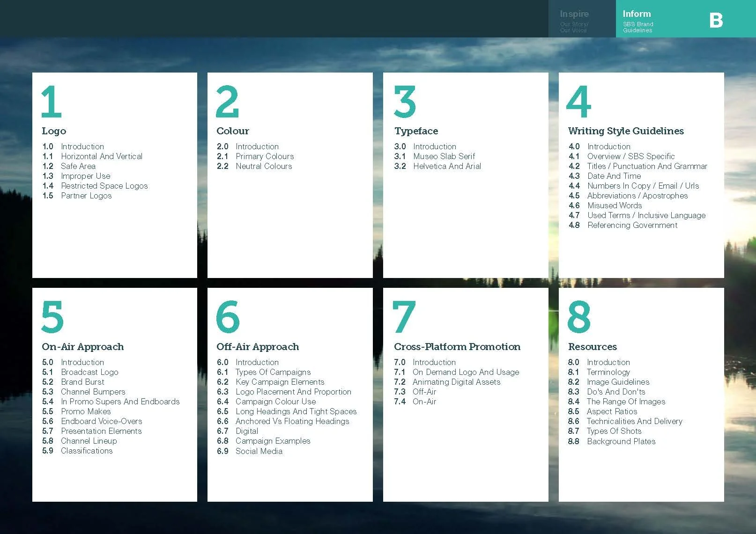This screenshot has height=534, width=756.
Task: Go to 6.2 Key Campaign Elements
Action: [x=271, y=382]
